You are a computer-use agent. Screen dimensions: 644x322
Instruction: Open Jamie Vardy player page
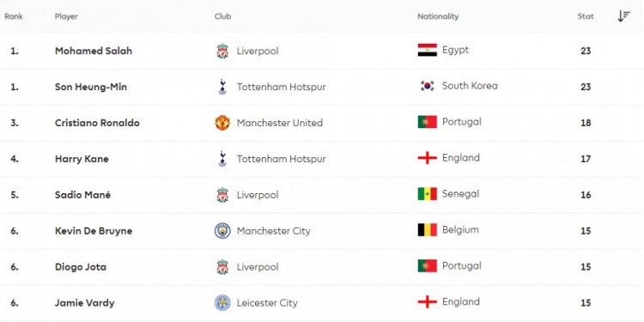pyautogui.click(x=85, y=303)
